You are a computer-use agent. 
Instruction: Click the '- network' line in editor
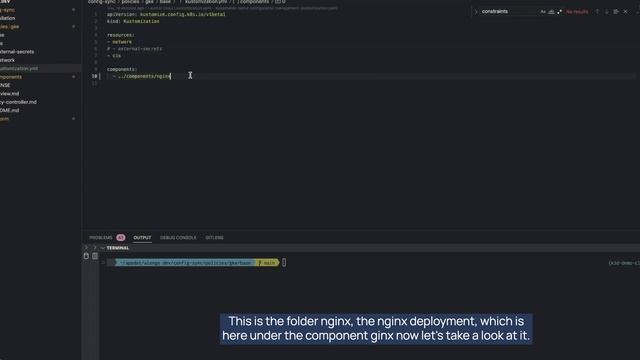[x=119, y=42]
